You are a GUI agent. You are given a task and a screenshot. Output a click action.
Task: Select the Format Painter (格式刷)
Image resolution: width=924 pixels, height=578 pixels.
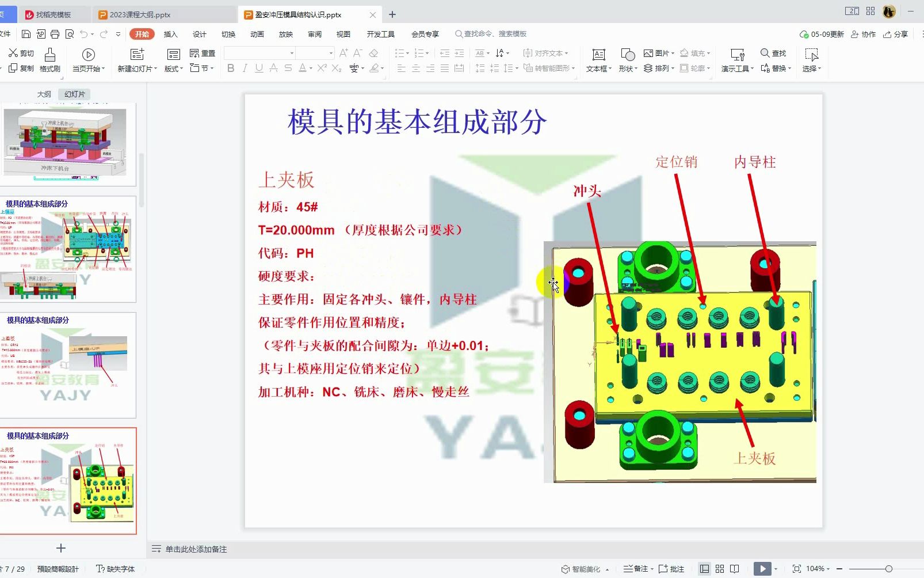click(x=49, y=60)
